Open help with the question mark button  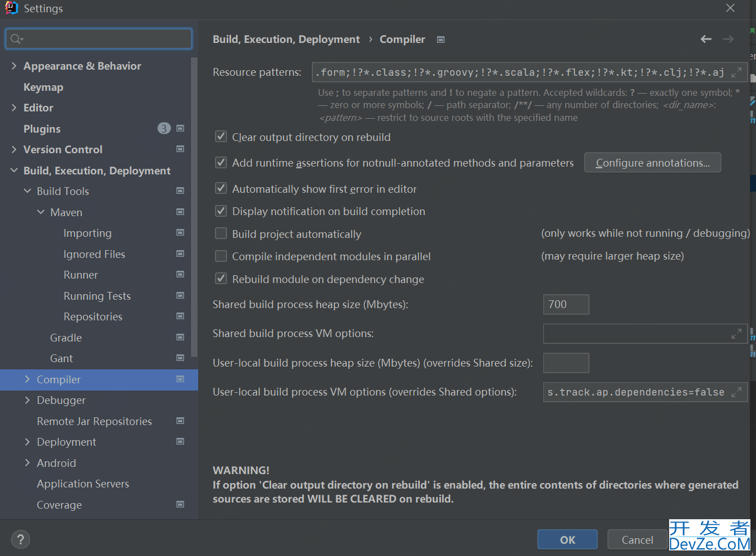click(x=21, y=539)
